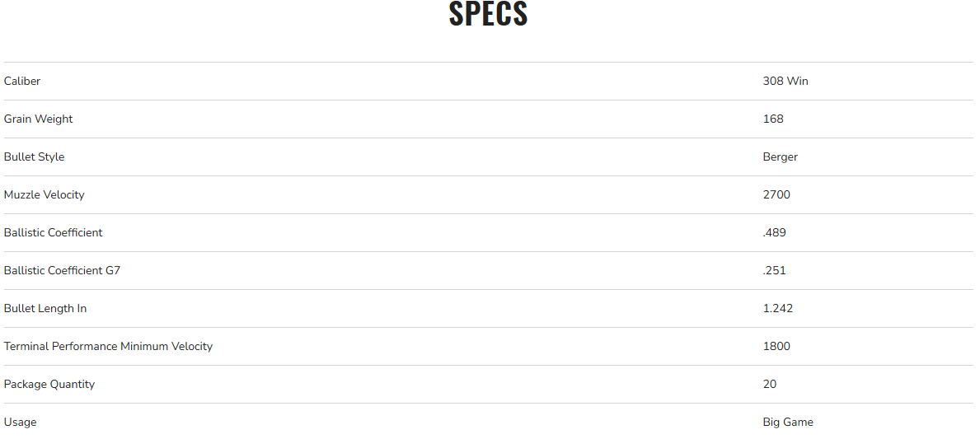Select the 1.242 bullet length value
Viewport: 980px width, 439px height.
[778, 309]
